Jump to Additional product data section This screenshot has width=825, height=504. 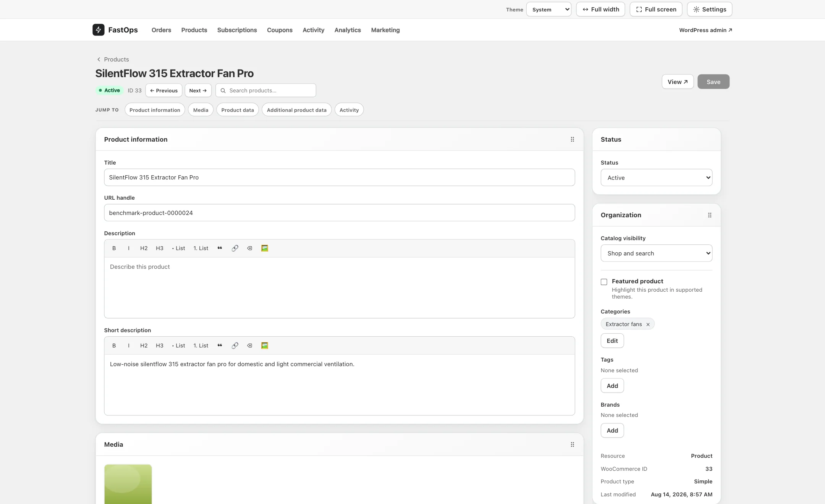[x=297, y=110]
